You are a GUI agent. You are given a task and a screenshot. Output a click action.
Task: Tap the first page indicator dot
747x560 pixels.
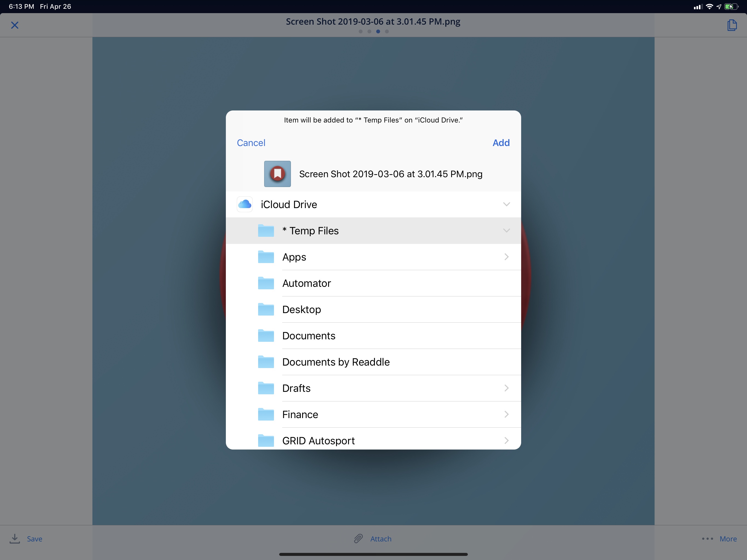(x=360, y=31)
